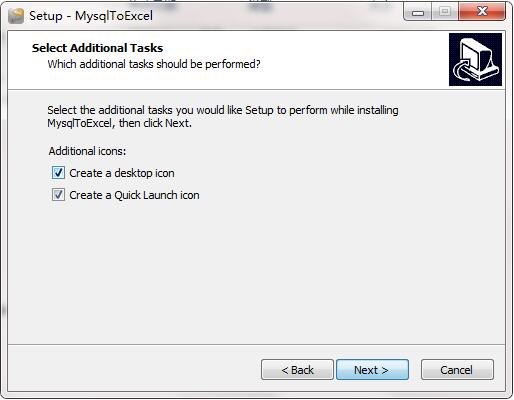Click the empty gray area below checkboxes
Image resolution: width=514 pixels, height=400 pixels.
(256, 273)
